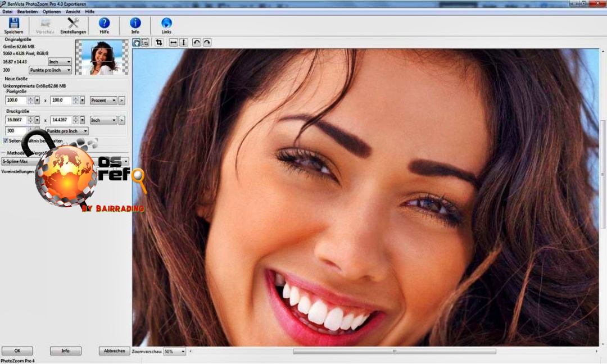Flip the image horizontally
Viewport: 607px width, 364px height.
(174, 43)
